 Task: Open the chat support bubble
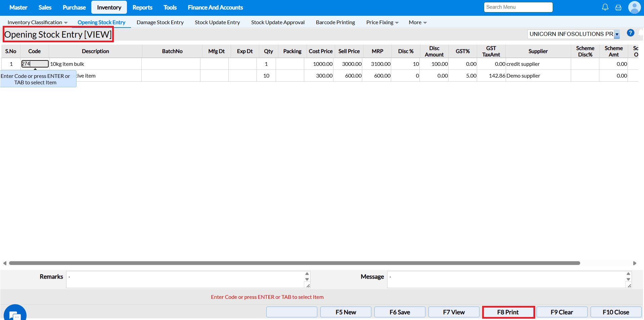coord(15,313)
